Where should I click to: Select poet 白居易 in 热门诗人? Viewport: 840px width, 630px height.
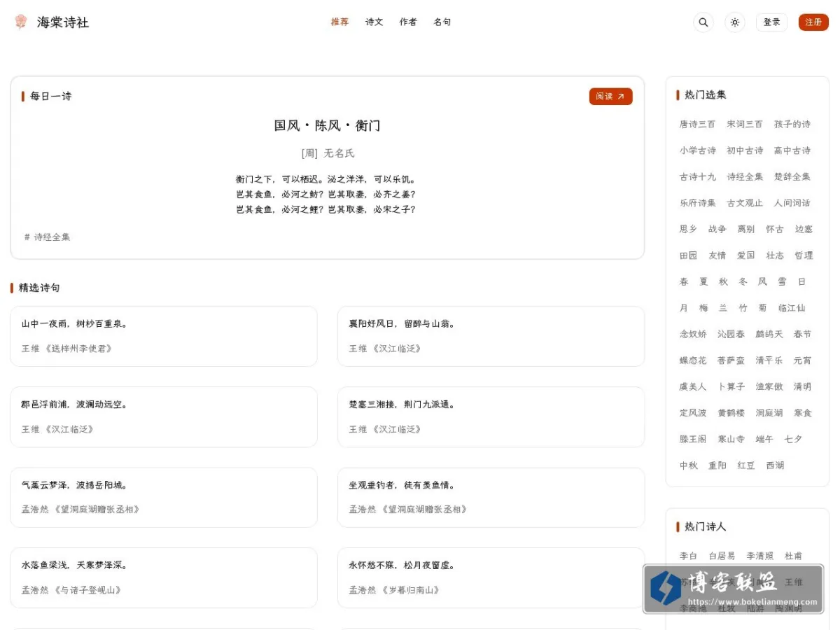click(722, 556)
